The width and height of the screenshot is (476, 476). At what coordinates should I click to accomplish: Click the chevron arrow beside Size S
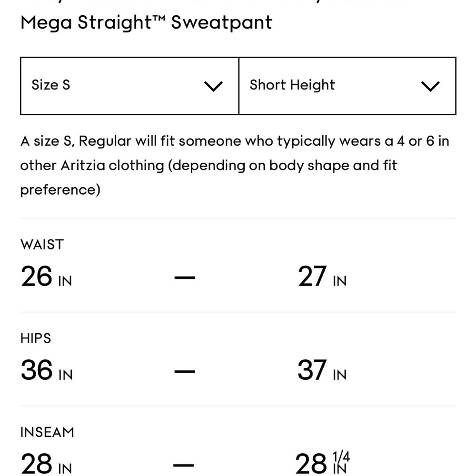point(213,86)
